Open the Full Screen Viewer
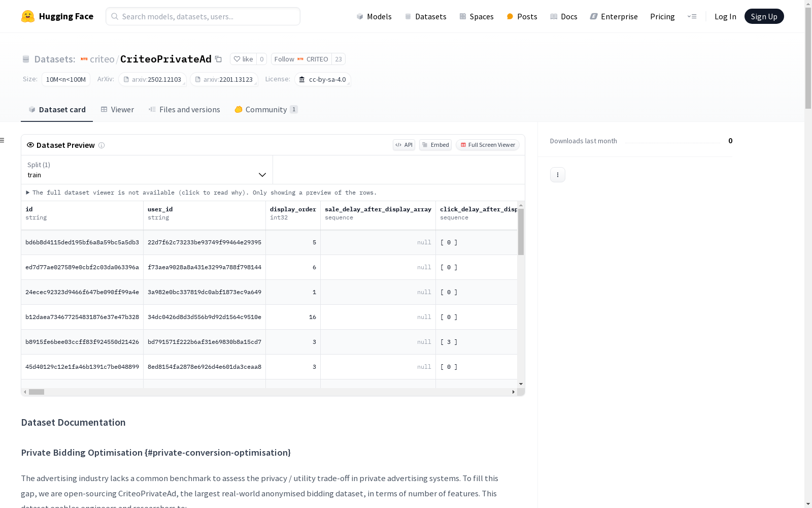 488,145
